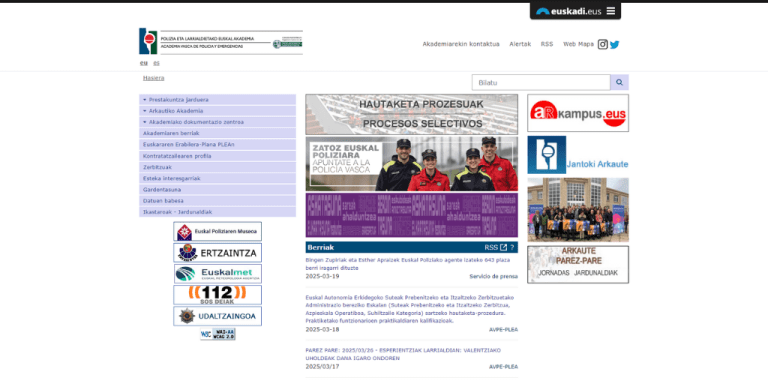Expand the Prestakuntza jarduera menu
The image size is (768, 384).
(217, 99)
